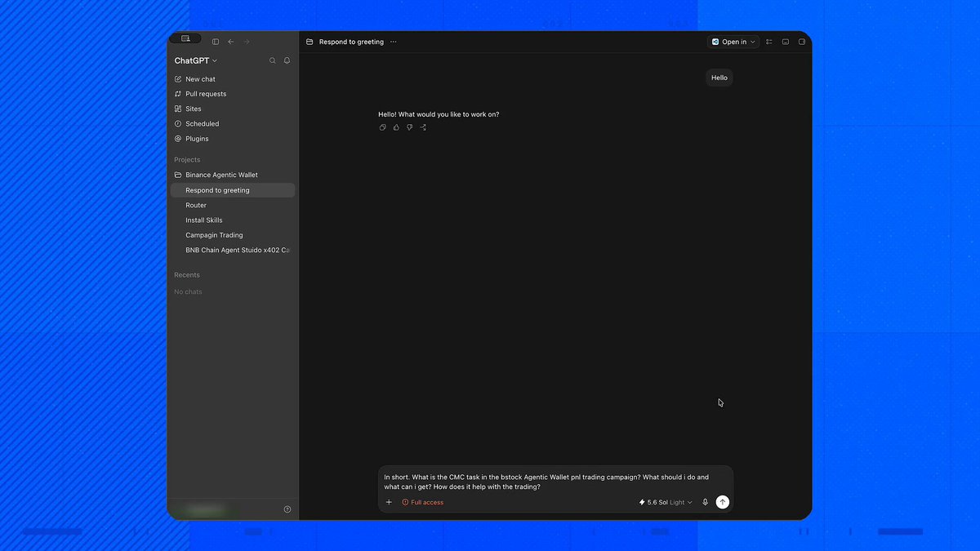Toggle the right side panel icon
Screen dimensions: 980x551
[802, 42]
